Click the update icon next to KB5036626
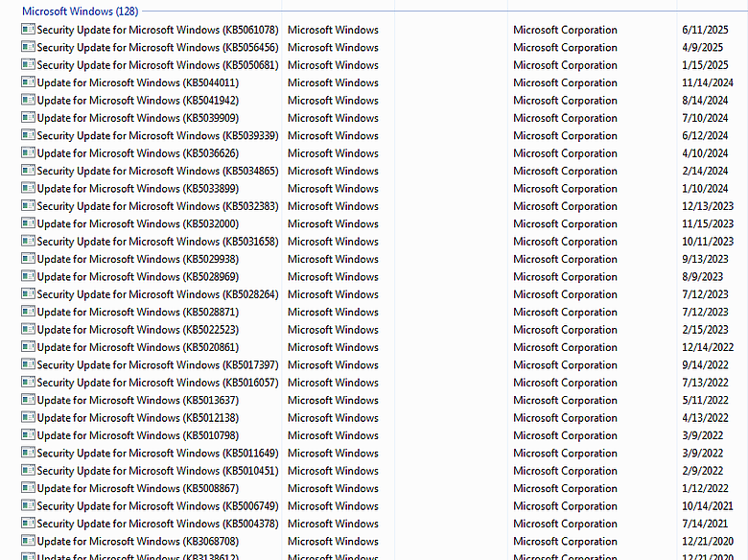The height and width of the screenshot is (560, 748). pyautogui.click(x=28, y=153)
